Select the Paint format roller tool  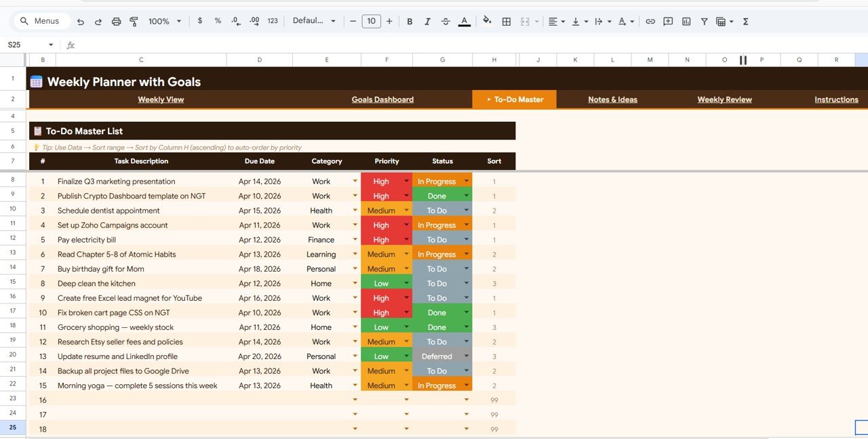pos(134,22)
